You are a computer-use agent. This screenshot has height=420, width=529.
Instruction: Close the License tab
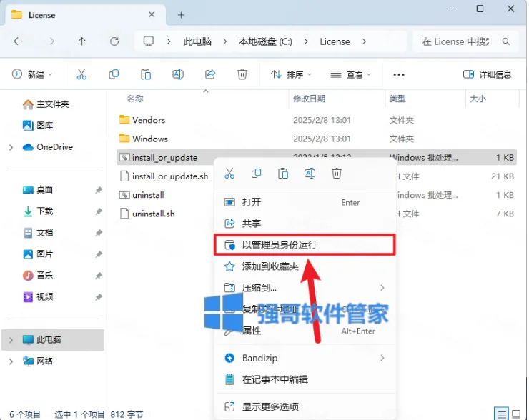click(152, 14)
